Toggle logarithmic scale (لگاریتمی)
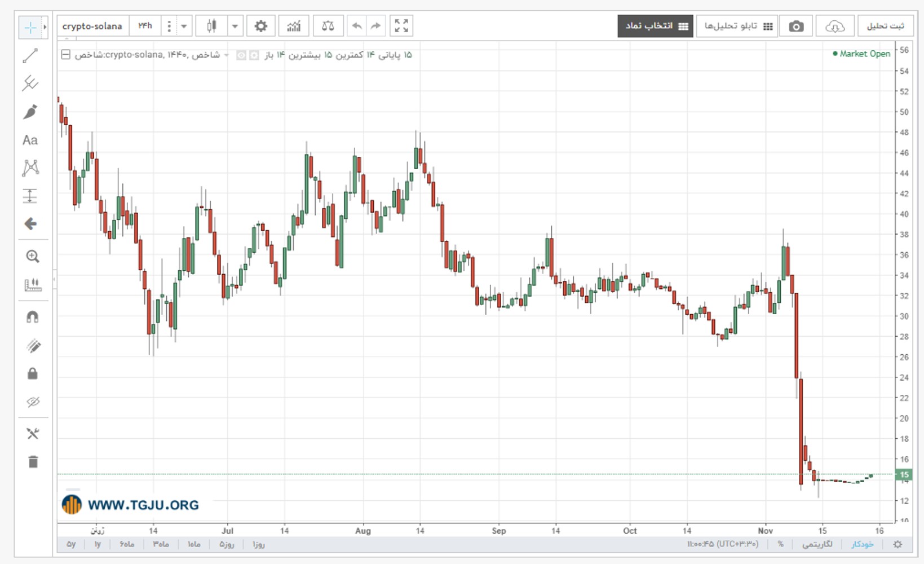The width and height of the screenshot is (924, 564). click(x=817, y=544)
